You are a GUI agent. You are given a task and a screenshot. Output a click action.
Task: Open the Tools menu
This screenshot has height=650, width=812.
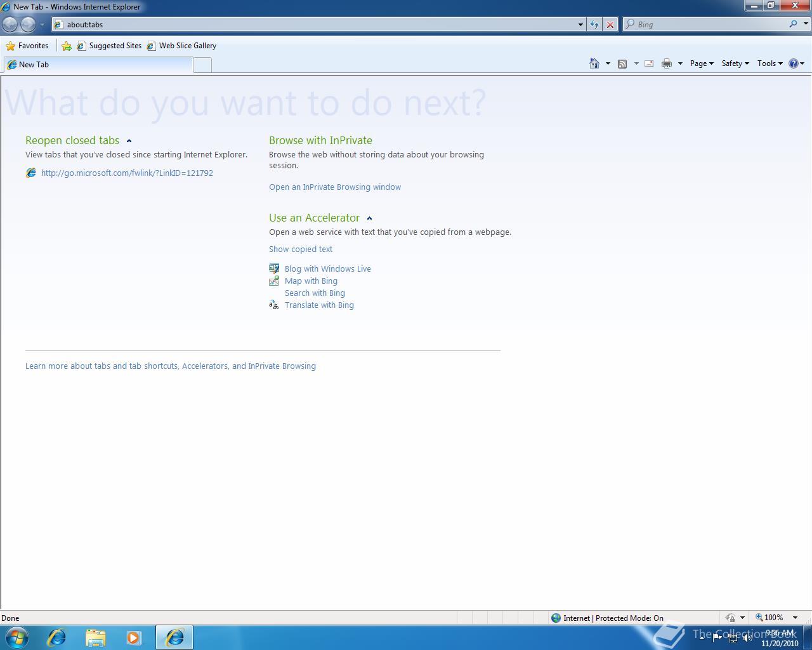click(770, 63)
